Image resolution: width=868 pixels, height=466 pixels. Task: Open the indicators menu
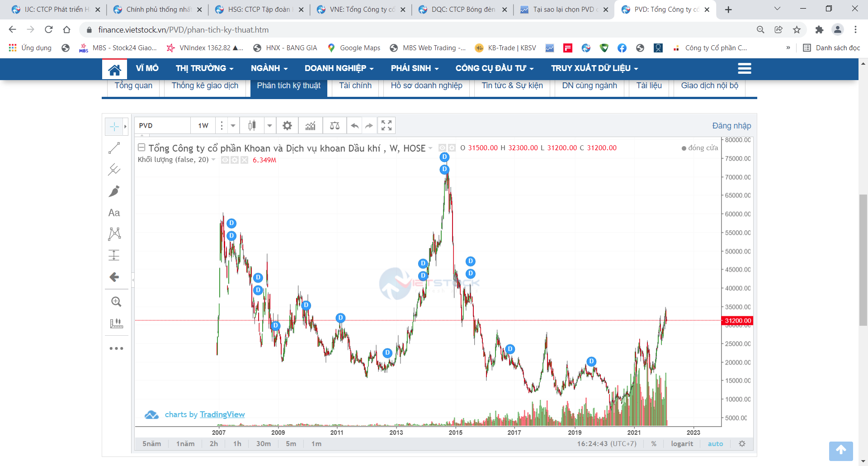(x=310, y=126)
